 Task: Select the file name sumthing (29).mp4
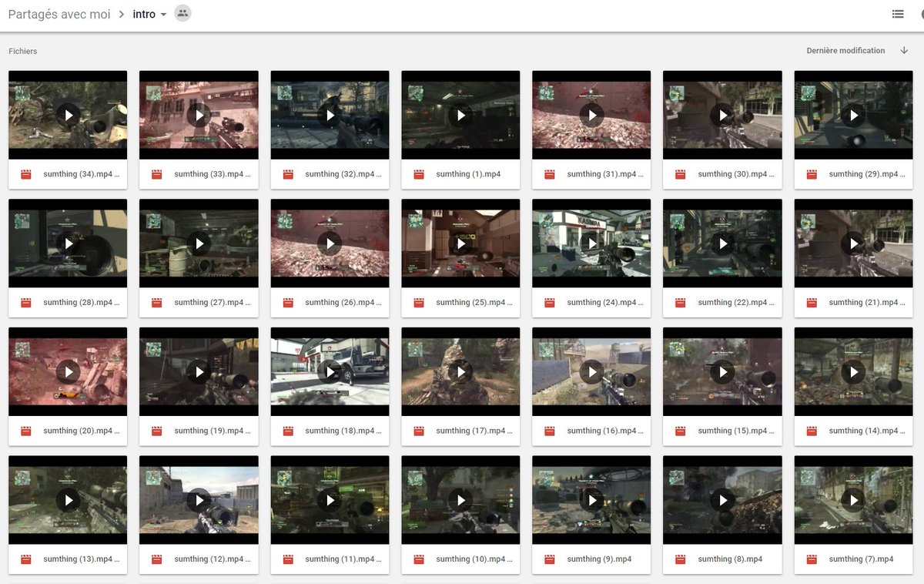click(x=867, y=174)
